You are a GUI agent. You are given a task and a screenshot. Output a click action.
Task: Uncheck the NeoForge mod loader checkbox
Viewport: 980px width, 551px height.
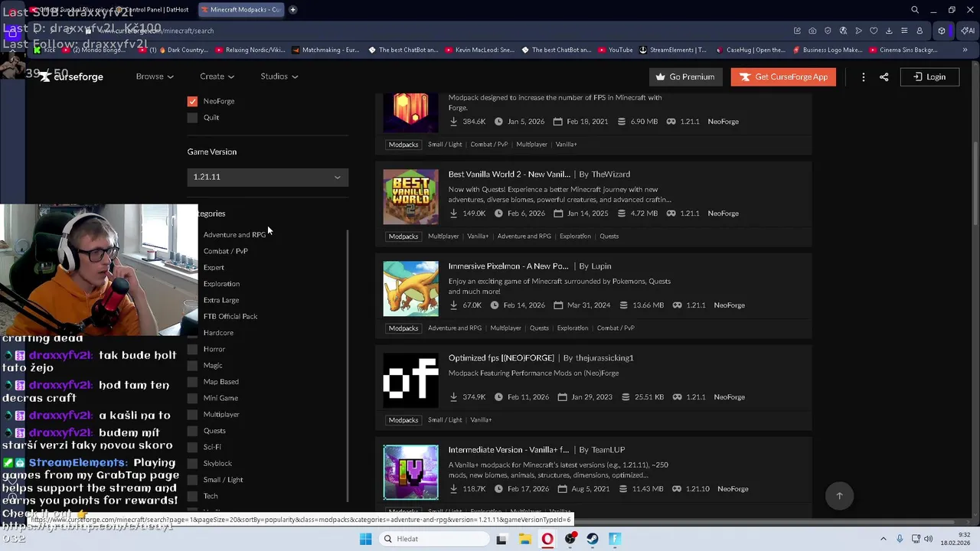(192, 101)
